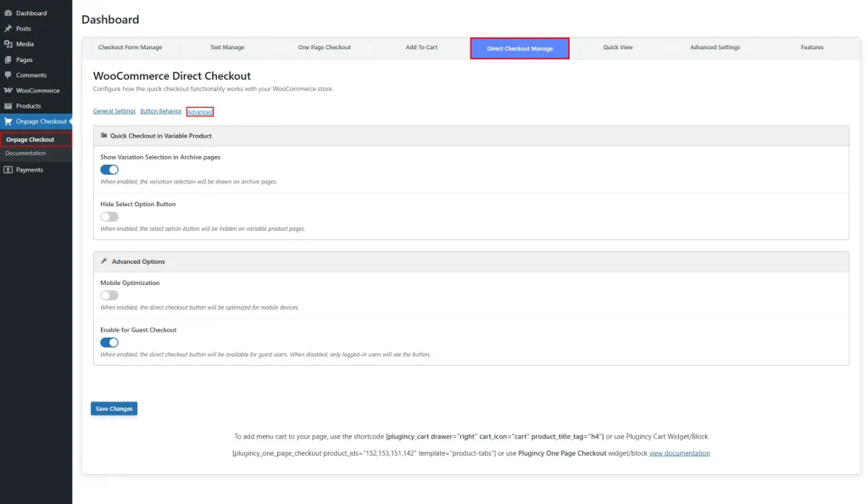The height and width of the screenshot is (504, 868).
Task: Switch to the Text Manage tab
Action: point(227,47)
